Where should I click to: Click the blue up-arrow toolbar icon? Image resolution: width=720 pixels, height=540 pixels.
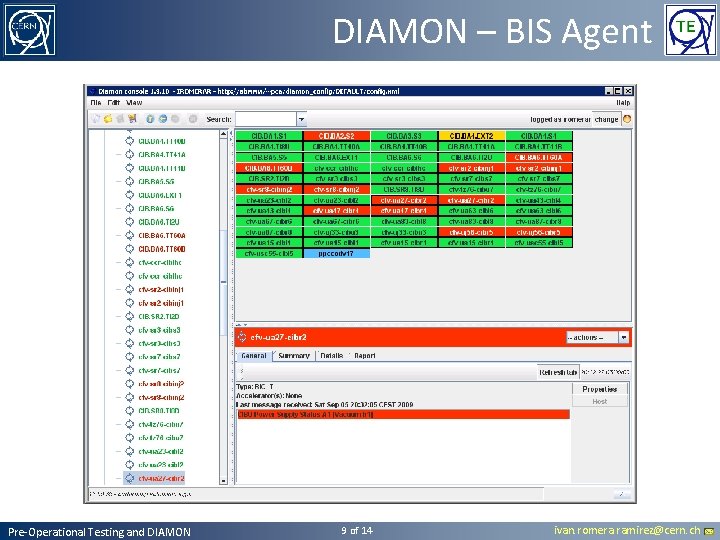(150, 119)
